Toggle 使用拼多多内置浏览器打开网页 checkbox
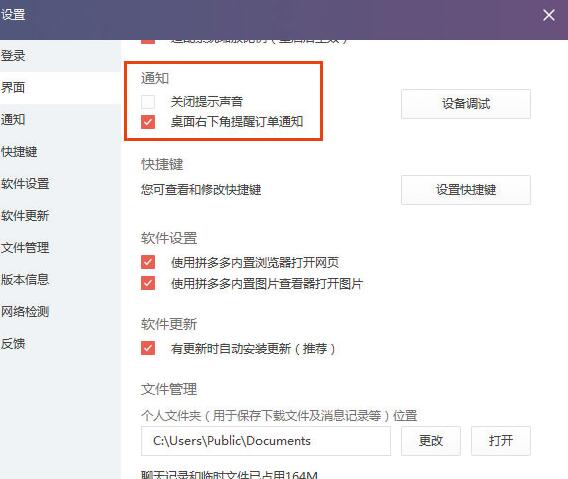 (x=148, y=262)
